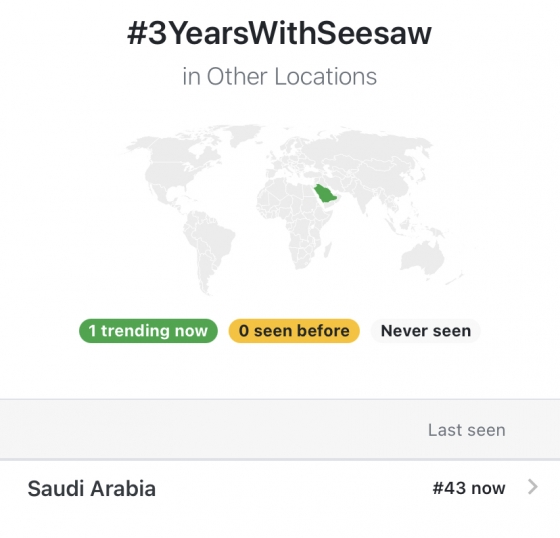Select the "in Other Locations" subtitle
The width and height of the screenshot is (560, 538).
click(x=279, y=76)
